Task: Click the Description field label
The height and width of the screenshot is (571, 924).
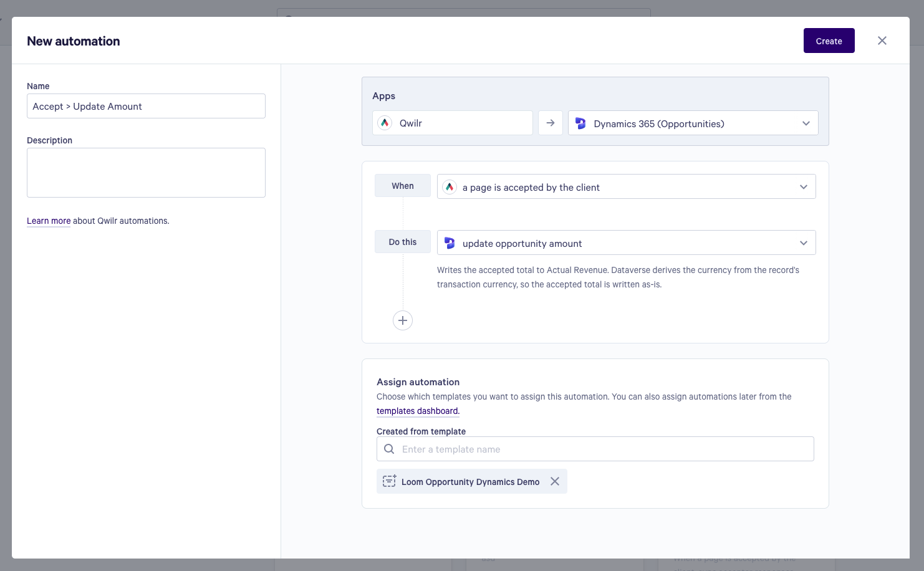Action: coord(50,140)
